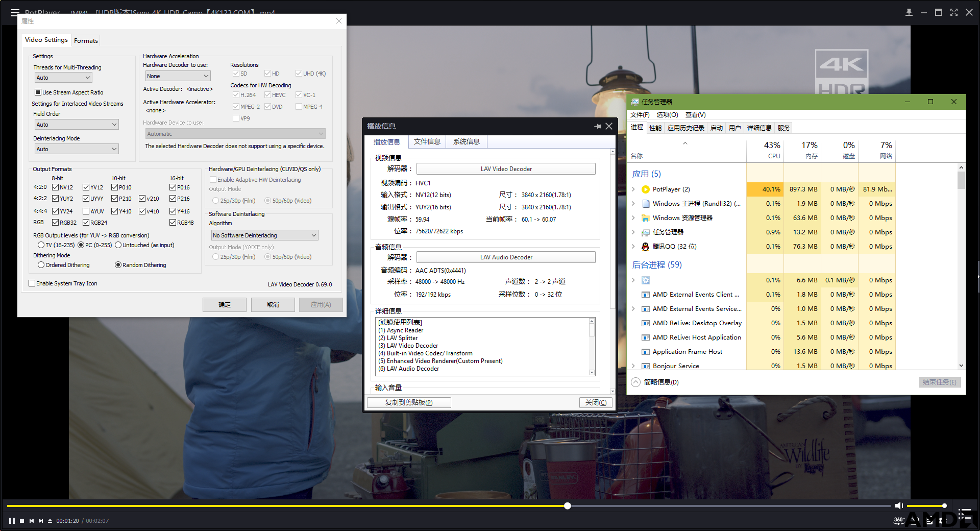
Task: Open Hardware Decoder to use dropdown
Action: click(x=178, y=76)
